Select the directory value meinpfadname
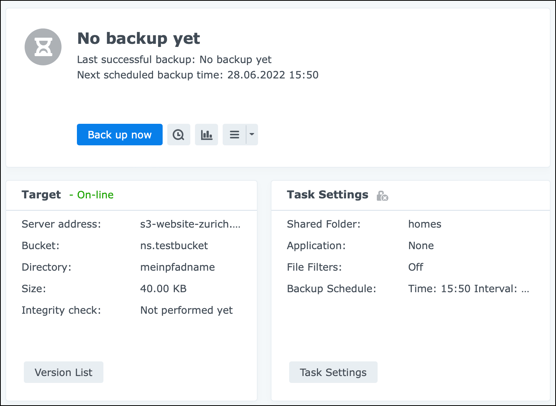Image resolution: width=556 pixels, height=406 pixels. pyautogui.click(x=177, y=267)
